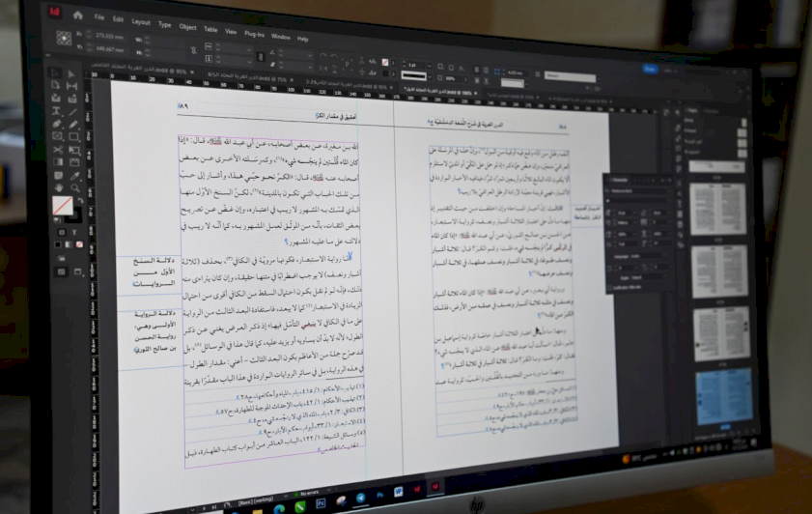Image resolution: width=812 pixels, height=514 pixels.
Task: Choose the Rectangle tool
Action: coord(73,137)
